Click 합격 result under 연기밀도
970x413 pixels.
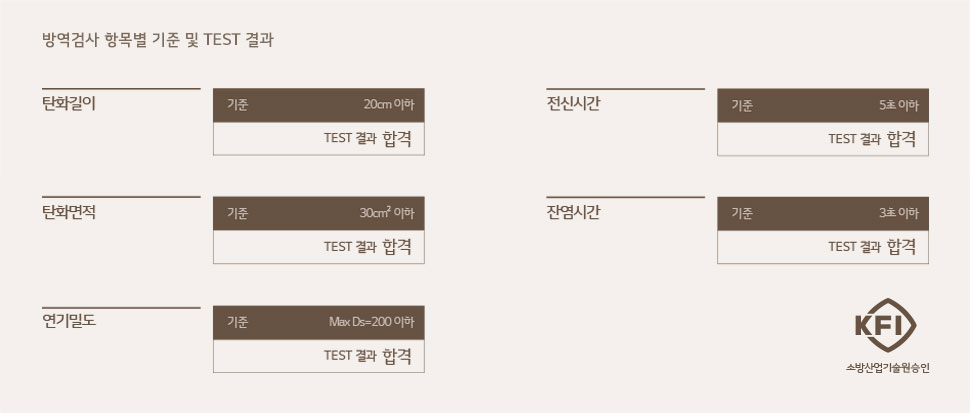tap(397, 356)
